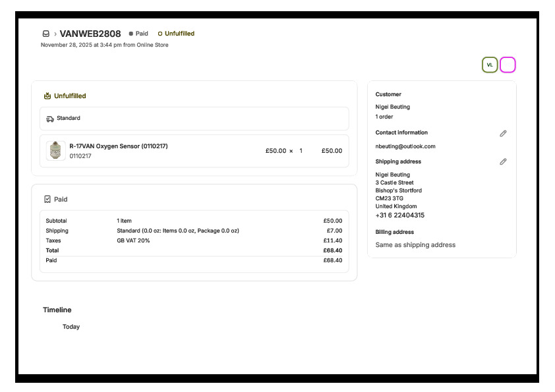Click the Standard shipping truck icon

(x=50, y=119)
